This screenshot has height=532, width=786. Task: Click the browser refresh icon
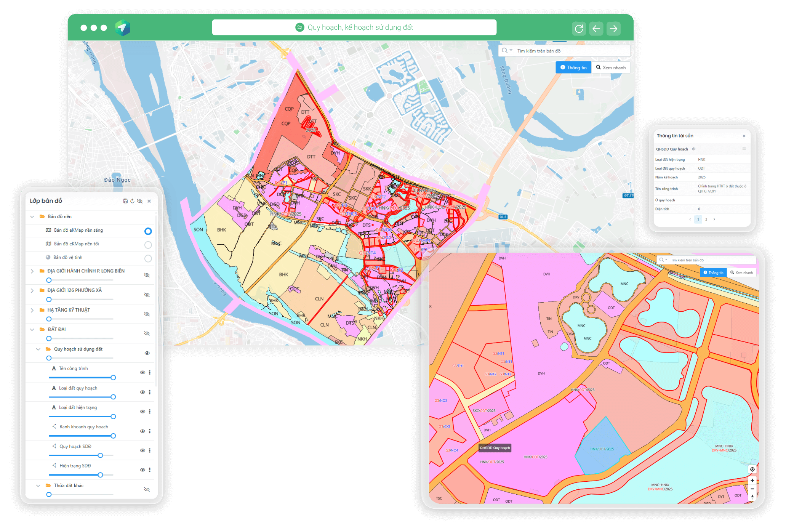tap(579, 29)
